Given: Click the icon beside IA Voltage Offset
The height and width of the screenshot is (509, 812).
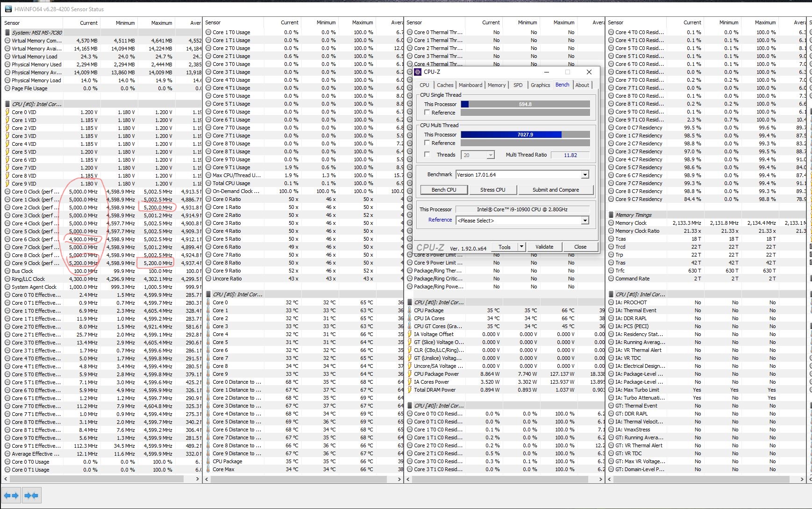Looking at the screenshot, I should [x=410, y=334].
